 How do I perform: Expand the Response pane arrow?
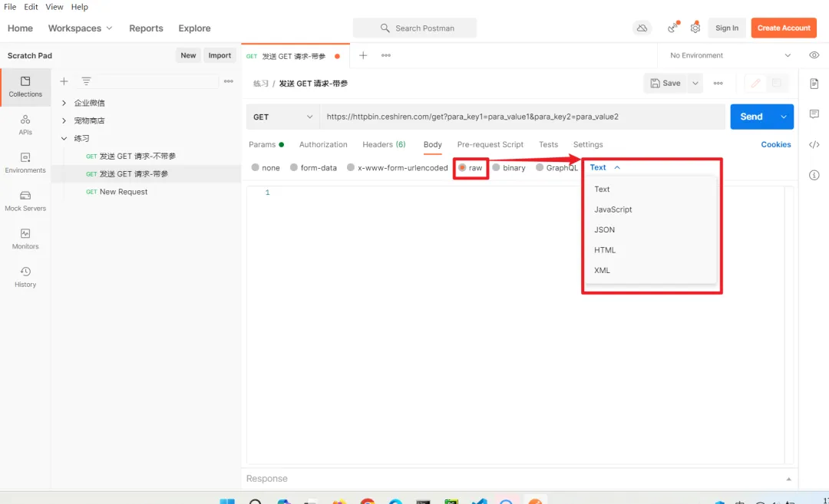(788, 479)
